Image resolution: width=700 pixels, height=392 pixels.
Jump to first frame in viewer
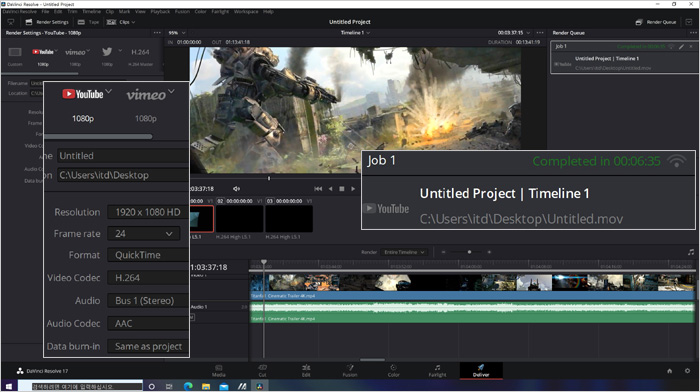click(318, 189)
